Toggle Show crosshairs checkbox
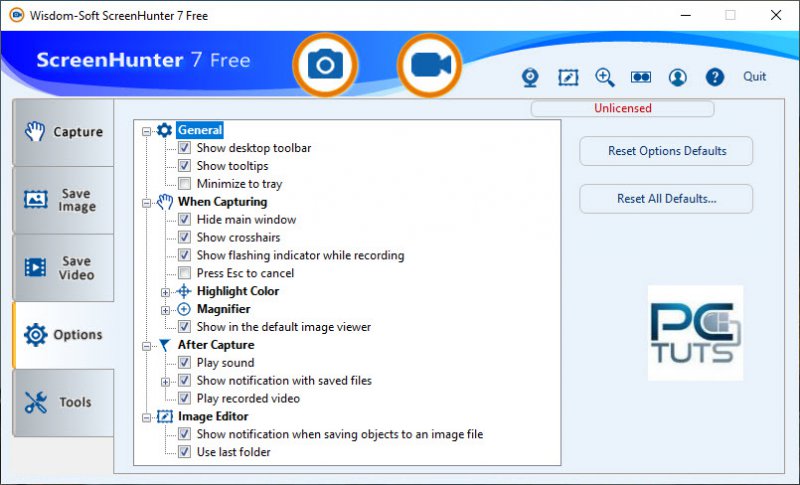This screenshot has height=485, width=800. [x=184, y=238]
